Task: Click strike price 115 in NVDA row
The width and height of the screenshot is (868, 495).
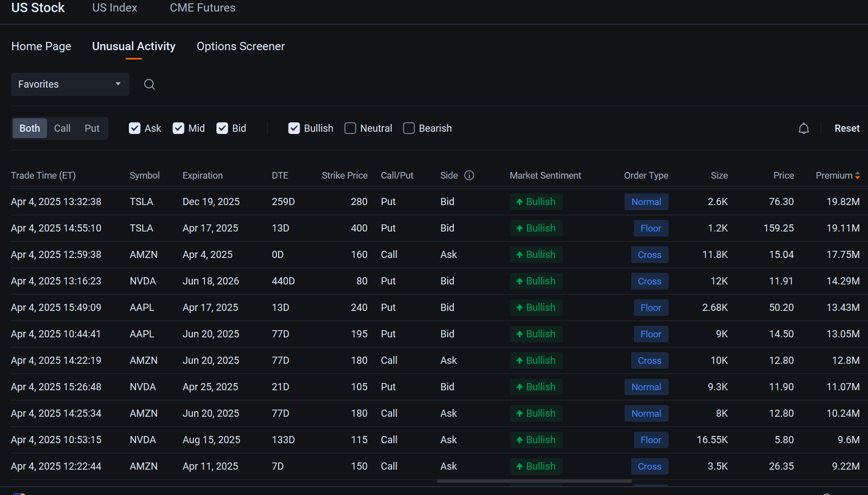Action: click(359, 440)
